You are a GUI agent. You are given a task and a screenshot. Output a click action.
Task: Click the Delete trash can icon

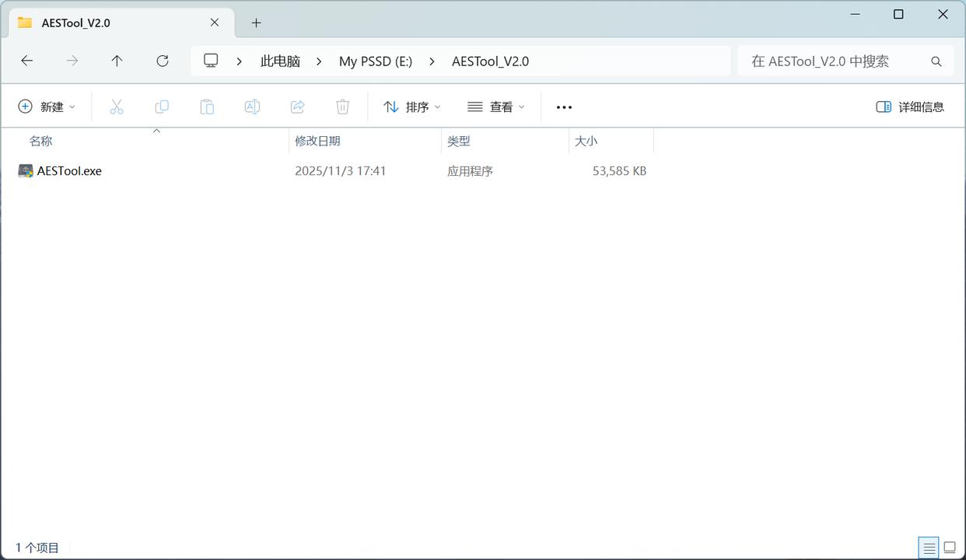(x=342, y=107)
